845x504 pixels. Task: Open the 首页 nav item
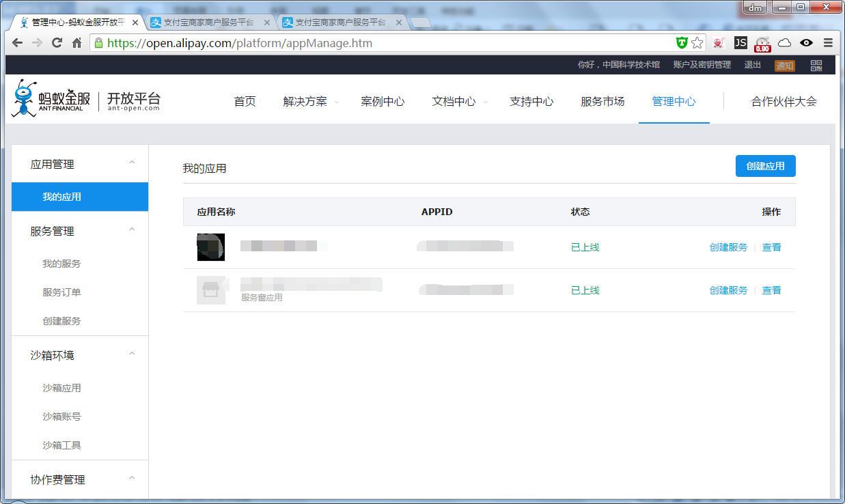click(x=245, y=102)
